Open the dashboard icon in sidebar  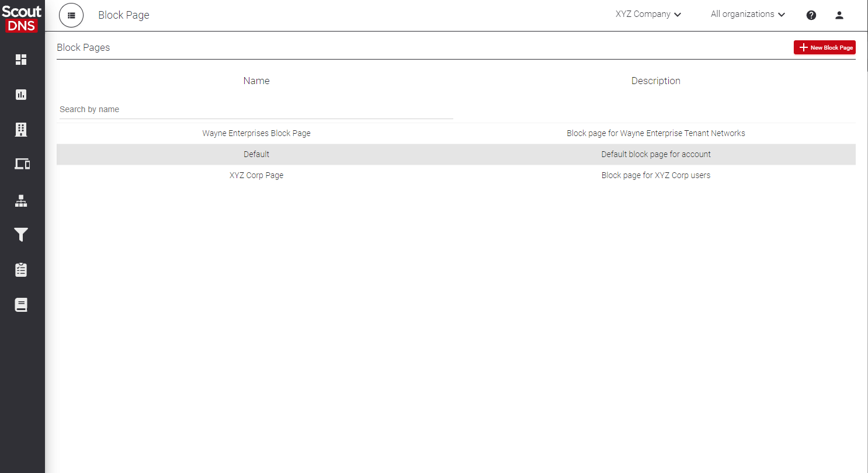[22, 60]
